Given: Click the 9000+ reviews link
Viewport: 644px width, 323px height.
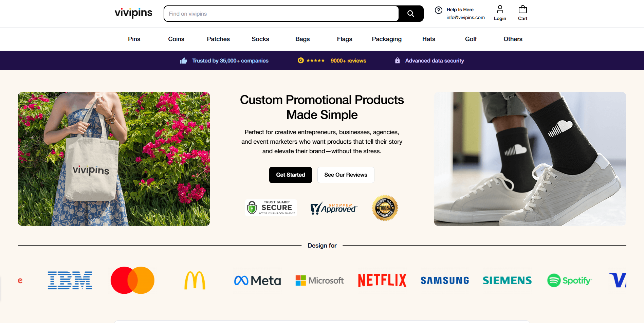Looking at the screenshot, I should 348,61.
